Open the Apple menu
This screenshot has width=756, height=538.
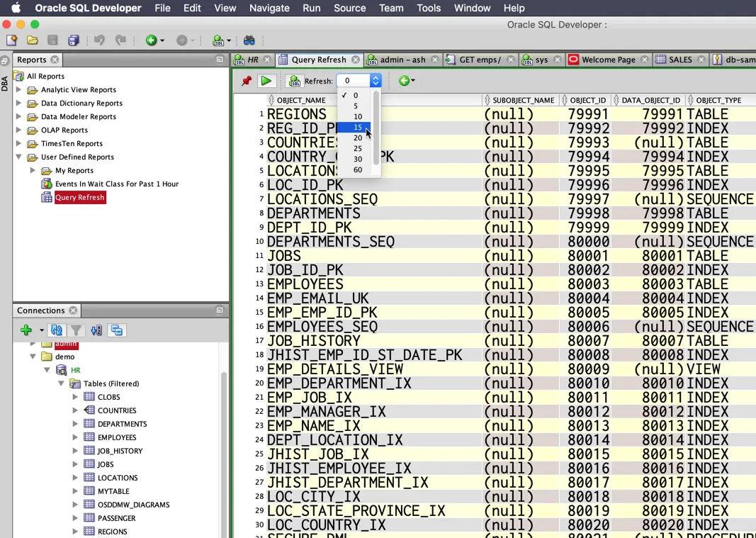(x=16, y=8)
